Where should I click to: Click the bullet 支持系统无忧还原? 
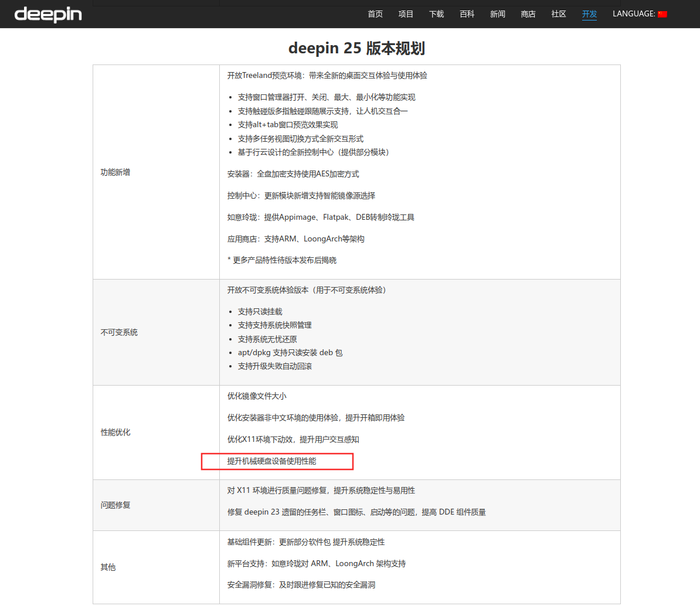(267, 339)
